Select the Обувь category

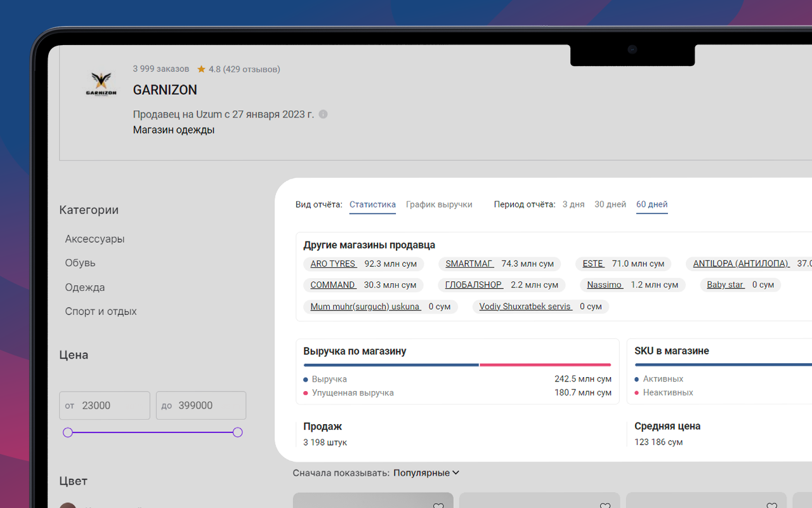pyautogui.click(x=80, y=263)
